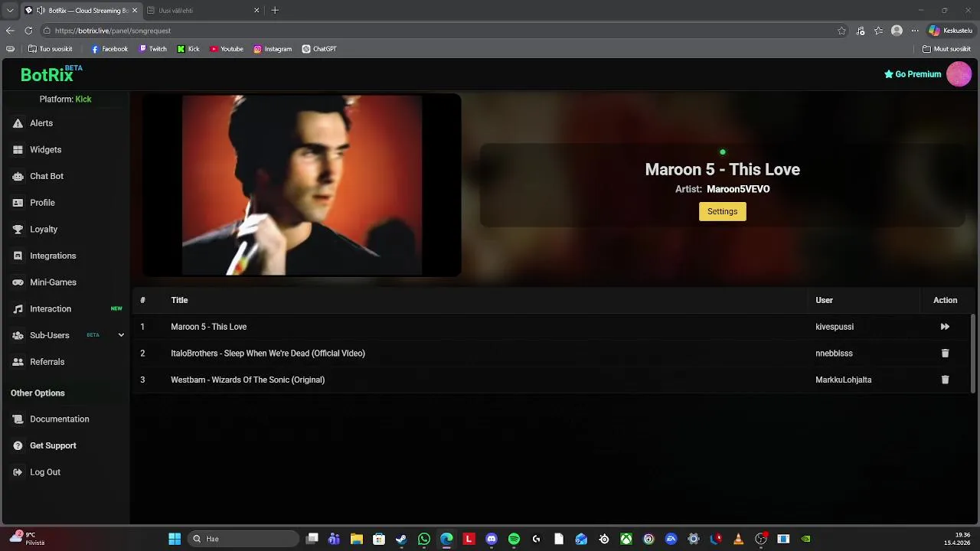Open the Kick bookmark
Viewport: 980px width, 551px height.
click(188, 49)
